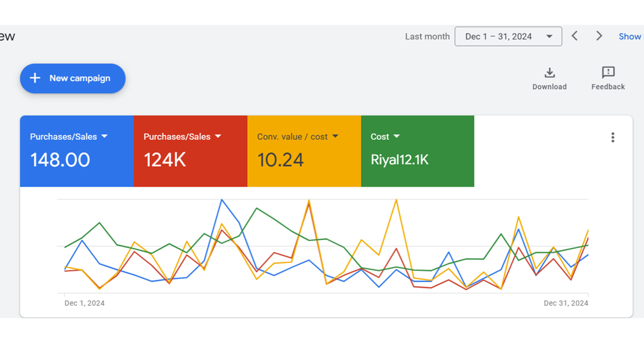
Task: Expand Conv. value / cost dropdown arrow
Action: coord(335,136)
